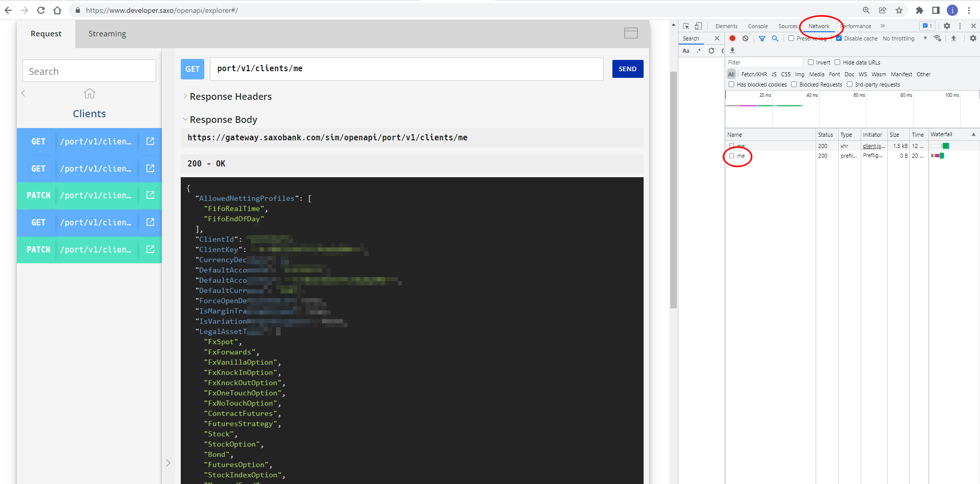Screen dimensions: 980x484
Task: Open DevTools settings gear in top bar
Action: pos(947,26)
